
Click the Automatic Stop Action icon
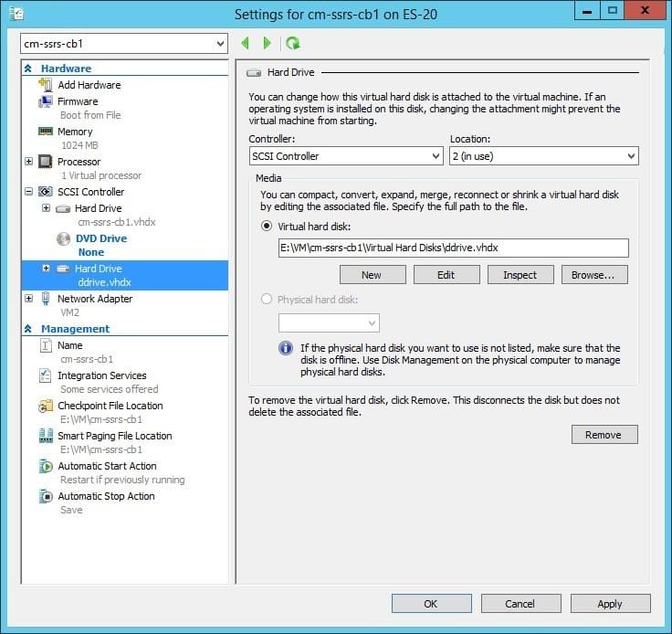click(x=46, y=496)
